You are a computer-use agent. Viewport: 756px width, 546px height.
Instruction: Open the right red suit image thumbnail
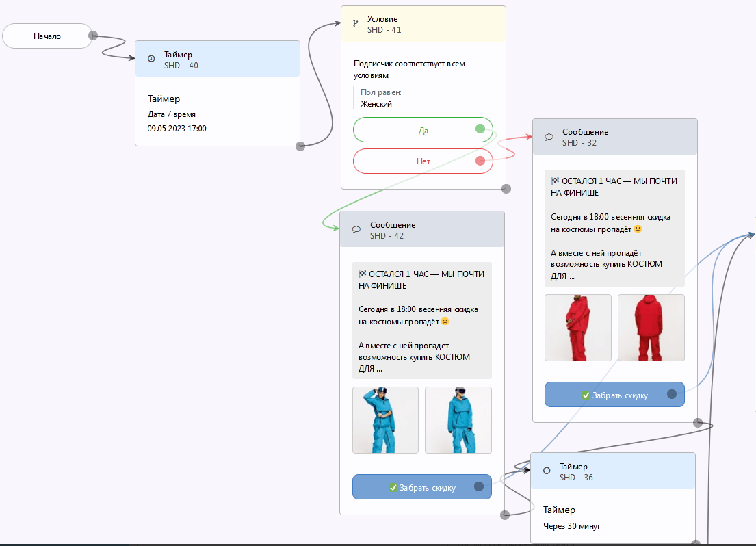(651, 328)
